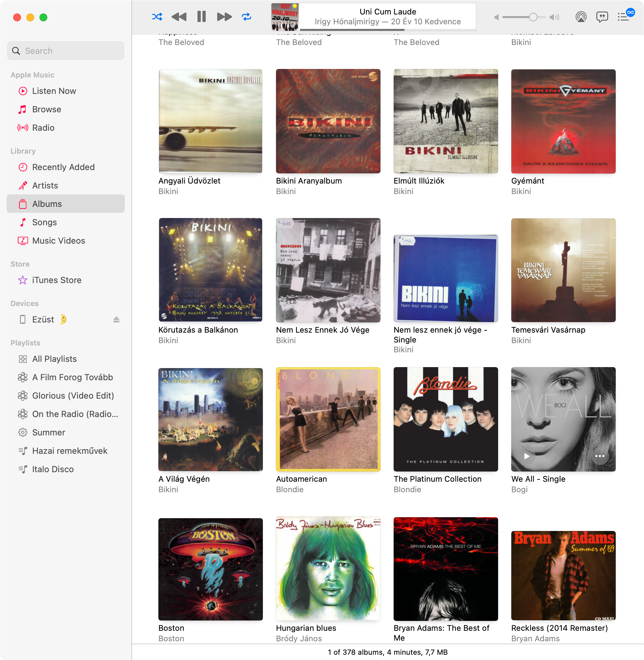Open the On the Radio playlist
The width and height of the screenshot is (644, 660).
(66, 414)
